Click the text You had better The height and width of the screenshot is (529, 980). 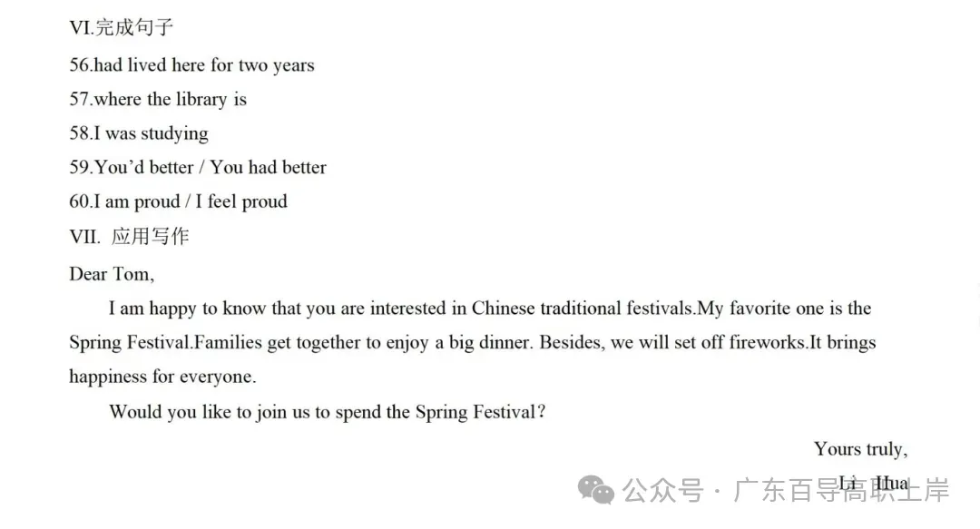click(x=268, y=168)
